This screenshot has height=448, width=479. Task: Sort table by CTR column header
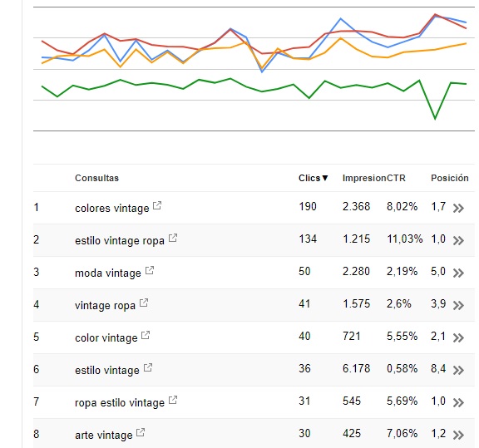(396, 178)
